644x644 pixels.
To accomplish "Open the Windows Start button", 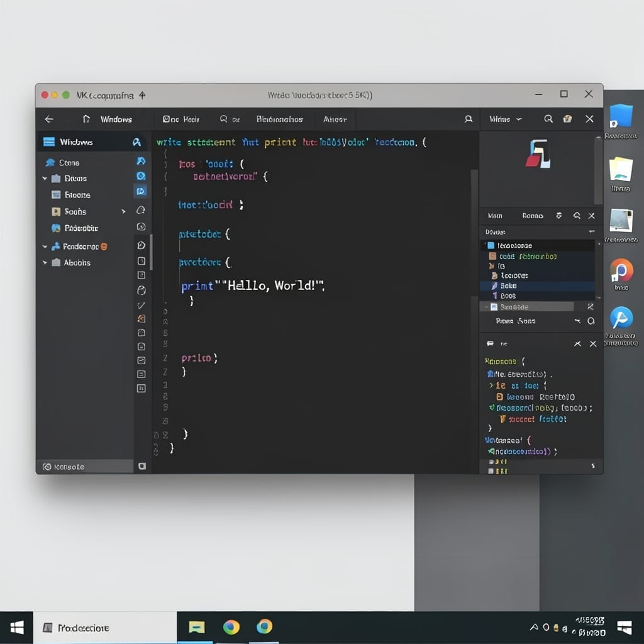I will (17, 628).
